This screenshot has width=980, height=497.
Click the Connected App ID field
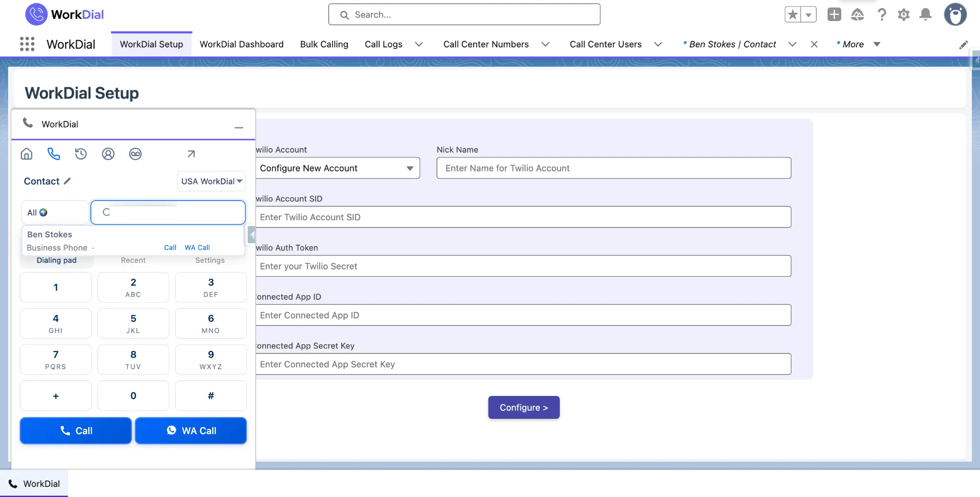(x=523, y=315)
